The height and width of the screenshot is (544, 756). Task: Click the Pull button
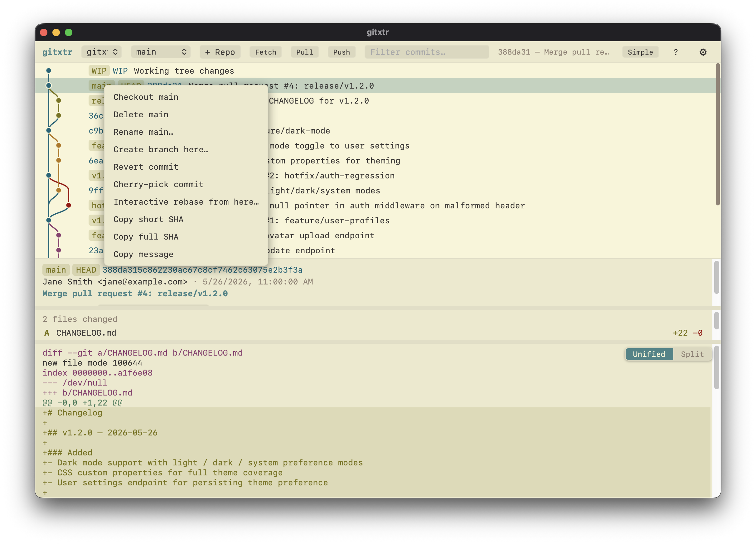click(x=304, y=52)
